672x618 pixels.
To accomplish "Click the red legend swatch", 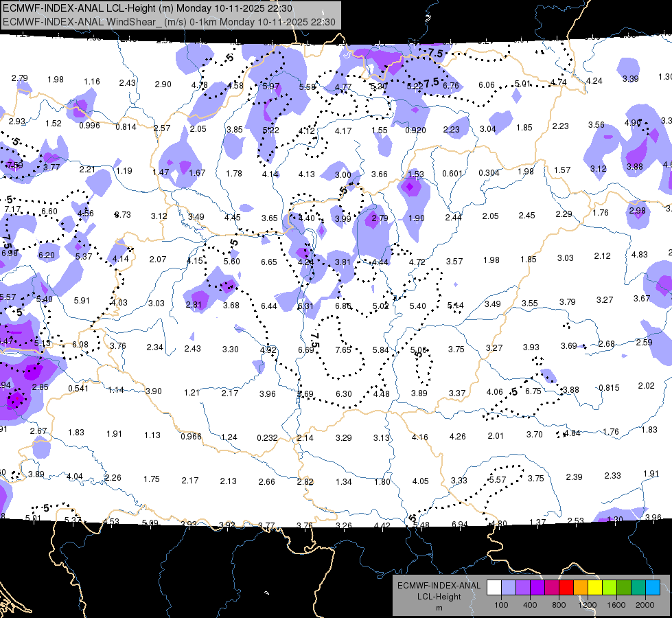I will [x=566, y=588].
